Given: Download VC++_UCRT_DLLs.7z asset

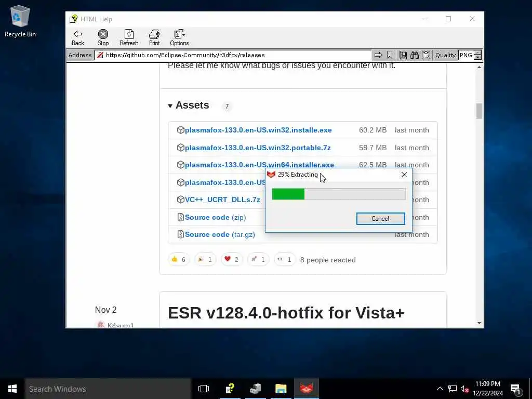Looking at the screenshot, I should (x=222, y=199).
